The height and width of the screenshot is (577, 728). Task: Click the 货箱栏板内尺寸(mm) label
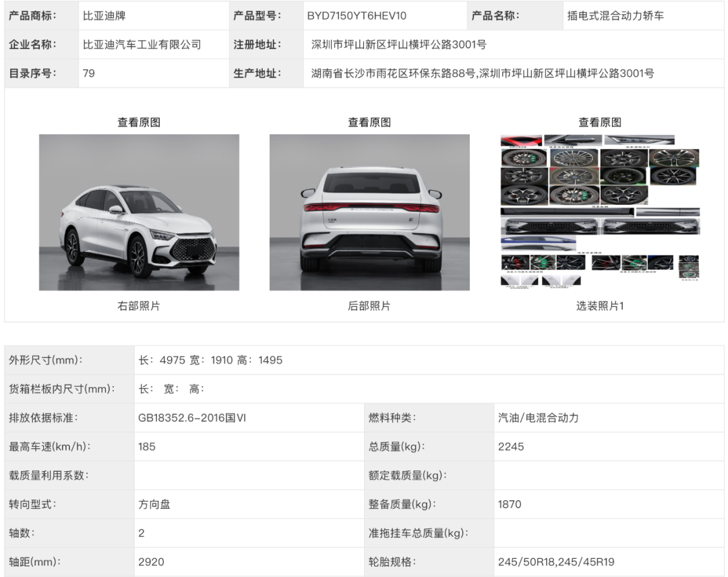(62, 389)
